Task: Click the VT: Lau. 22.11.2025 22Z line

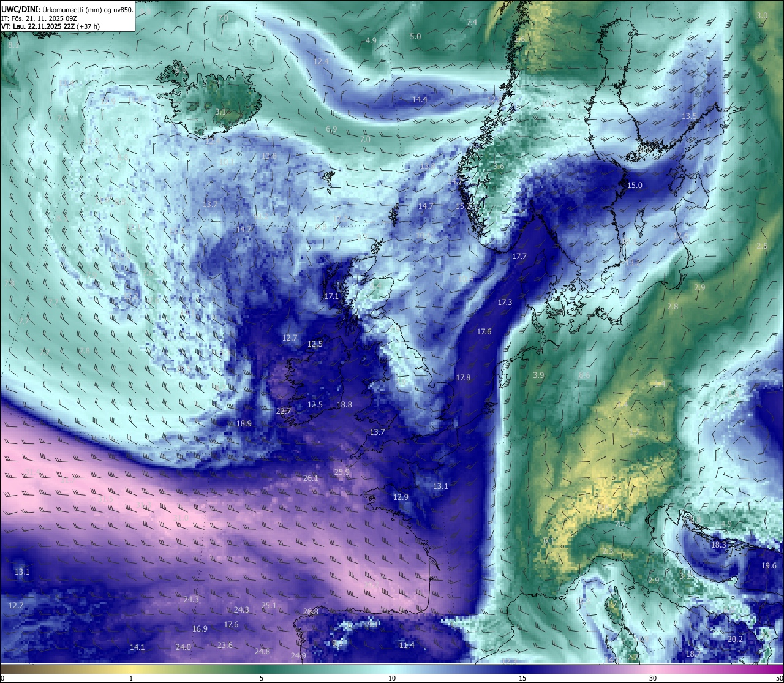Action: (50, 26)
